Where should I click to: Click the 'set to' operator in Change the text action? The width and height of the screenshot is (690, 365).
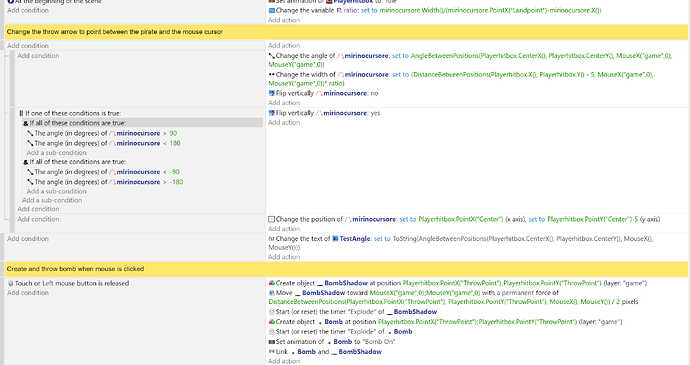click(x=382, y=239)
